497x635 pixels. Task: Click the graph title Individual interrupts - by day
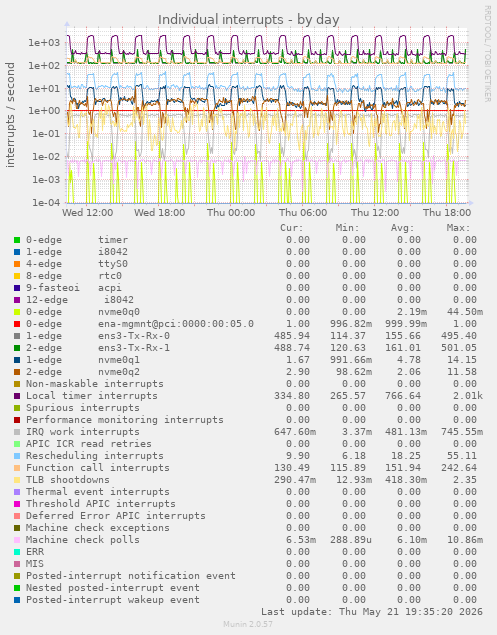click(x=248, y=19)
